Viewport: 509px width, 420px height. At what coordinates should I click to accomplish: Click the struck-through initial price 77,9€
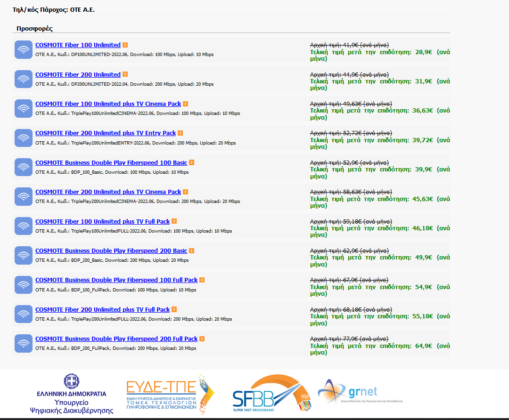click(349, 339)
